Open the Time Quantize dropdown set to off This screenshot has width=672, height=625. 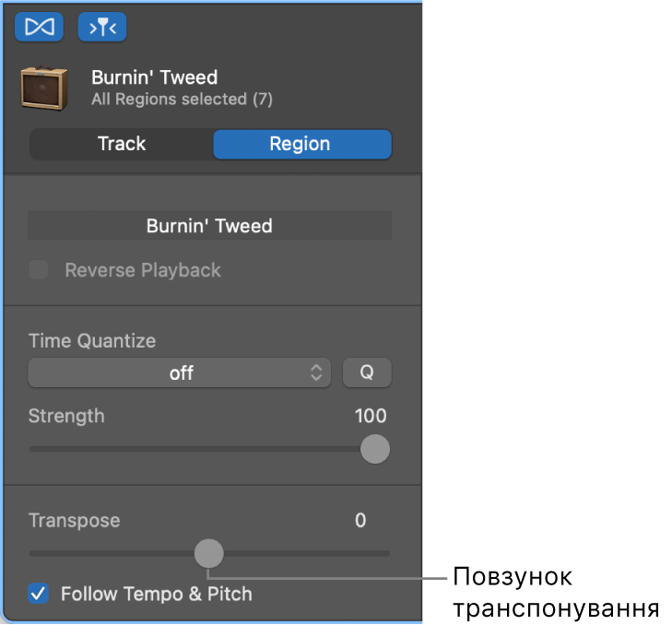(x=180, y=372)
